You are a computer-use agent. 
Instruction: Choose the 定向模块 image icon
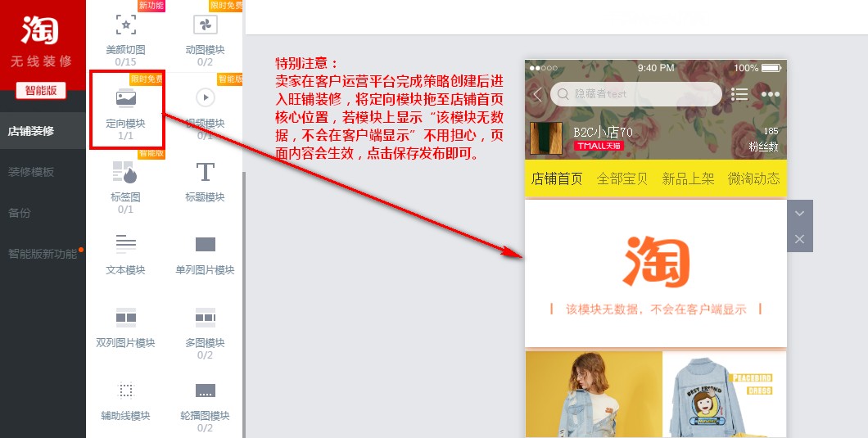coord(125,98)
